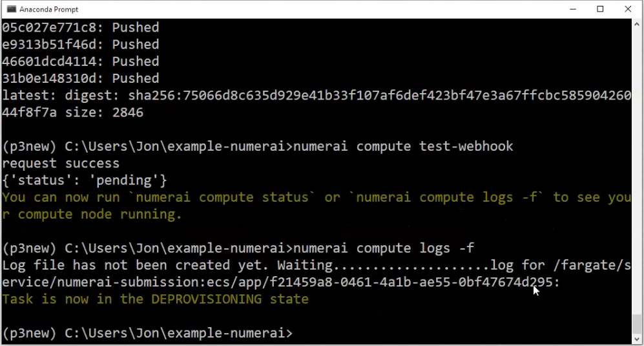Click the 'size: 2846' text
The image size is (644, 346).
coord(105,113)
